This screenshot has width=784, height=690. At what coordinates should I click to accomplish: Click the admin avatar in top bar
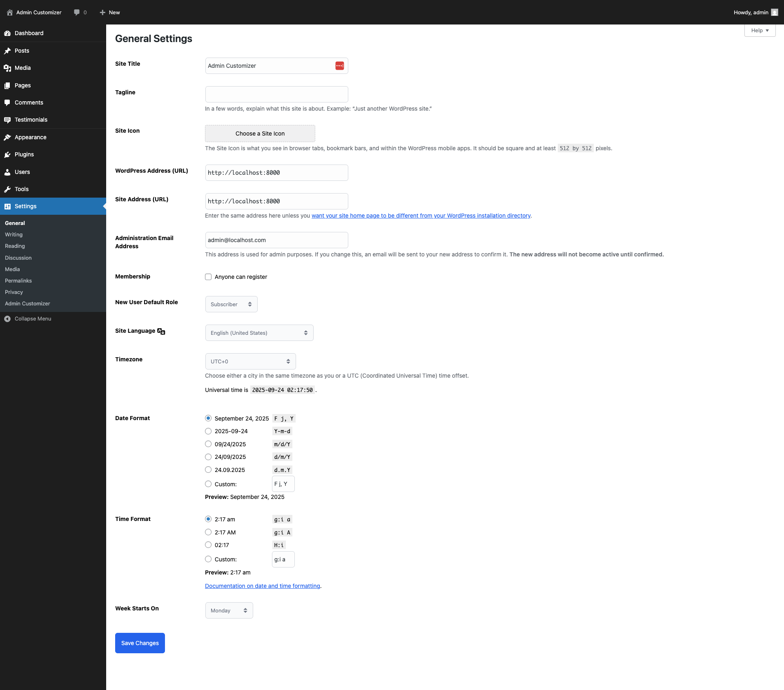(774, 12)
